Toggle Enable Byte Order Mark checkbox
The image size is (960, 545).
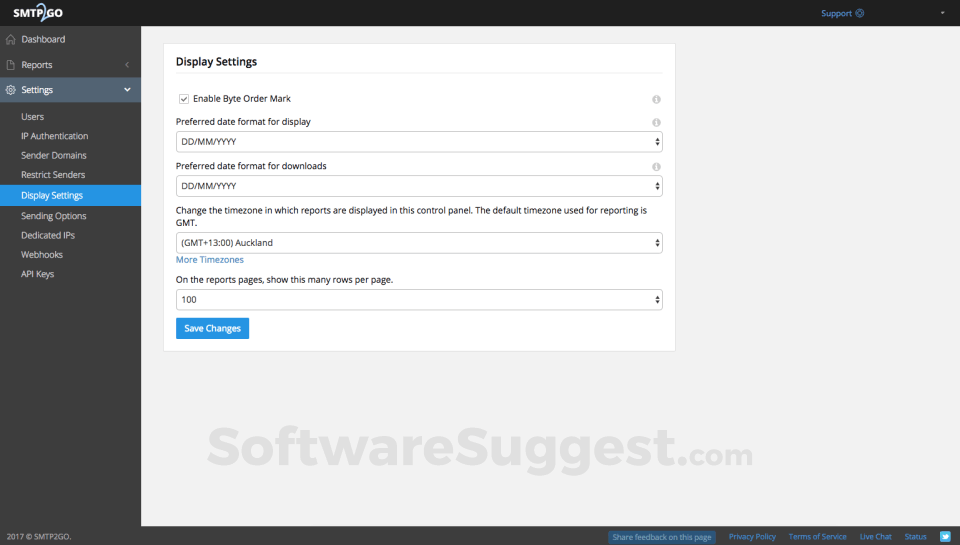pyautogui.click(x=184, y=99)
